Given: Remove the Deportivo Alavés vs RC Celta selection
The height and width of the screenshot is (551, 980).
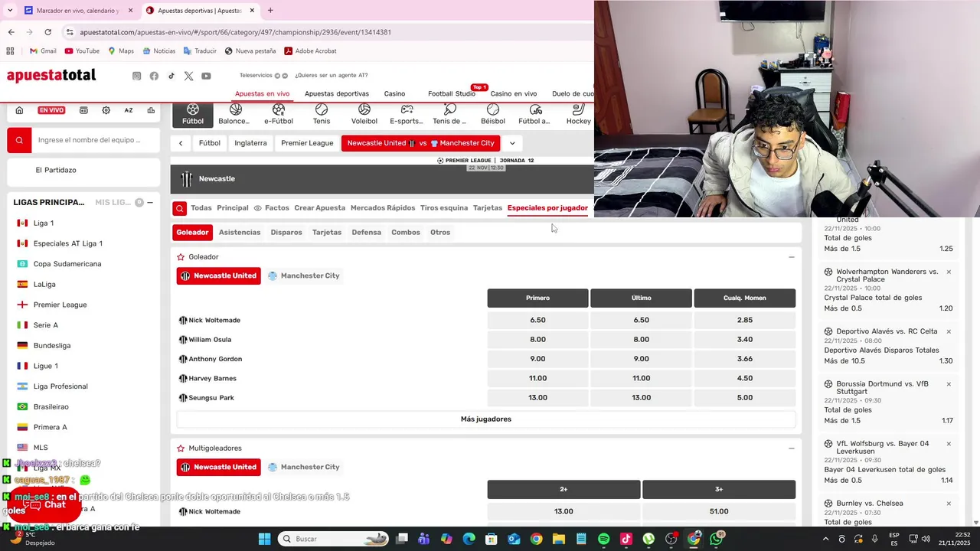Looking at the screenshot, I should (x=949, y=331).
